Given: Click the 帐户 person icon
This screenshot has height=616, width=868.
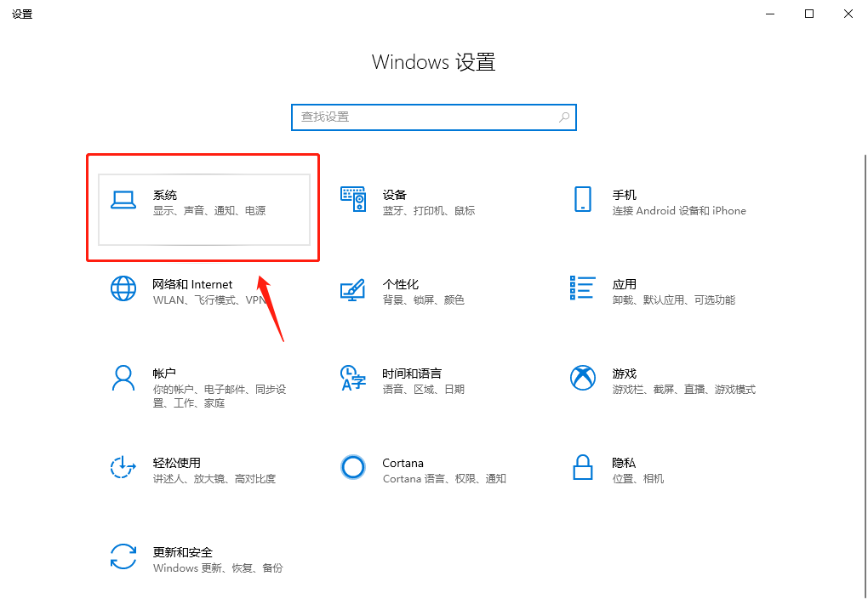Looking at the screenshot, I should click(123, 378).
